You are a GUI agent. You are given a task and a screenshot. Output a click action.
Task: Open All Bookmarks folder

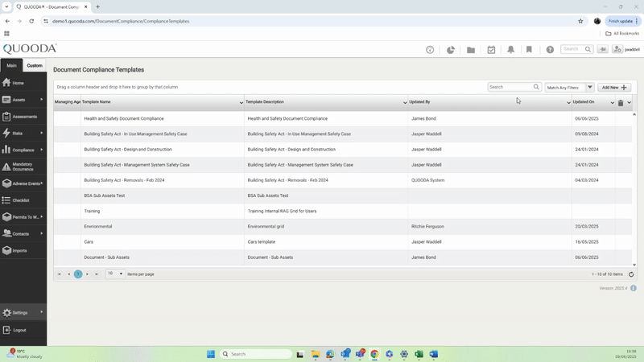(622, 33)
